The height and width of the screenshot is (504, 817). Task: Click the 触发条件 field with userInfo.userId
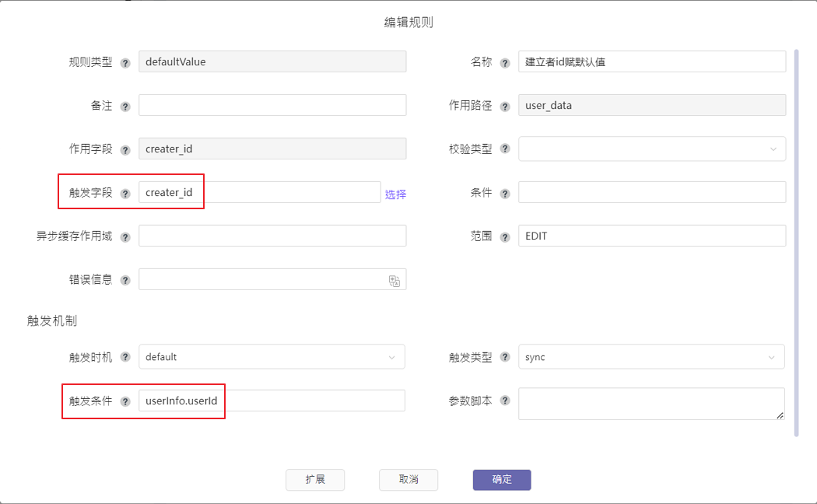click(x=272, y=401)
